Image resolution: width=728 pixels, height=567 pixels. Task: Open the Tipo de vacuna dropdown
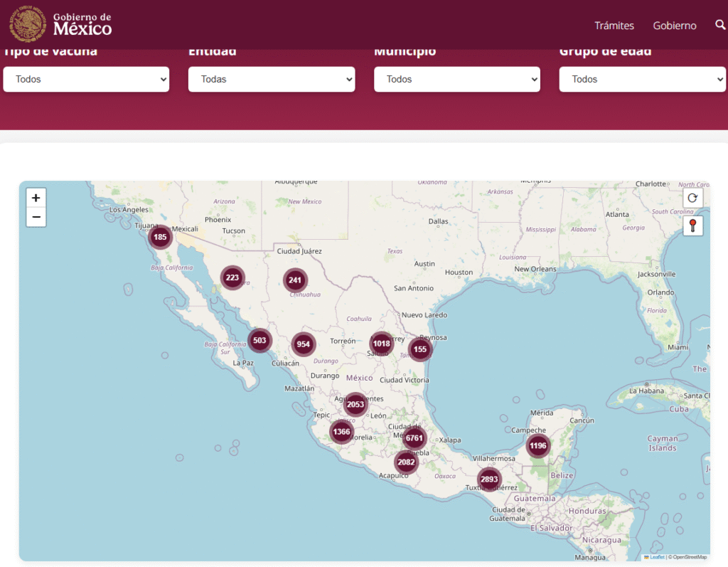point(86,80)
